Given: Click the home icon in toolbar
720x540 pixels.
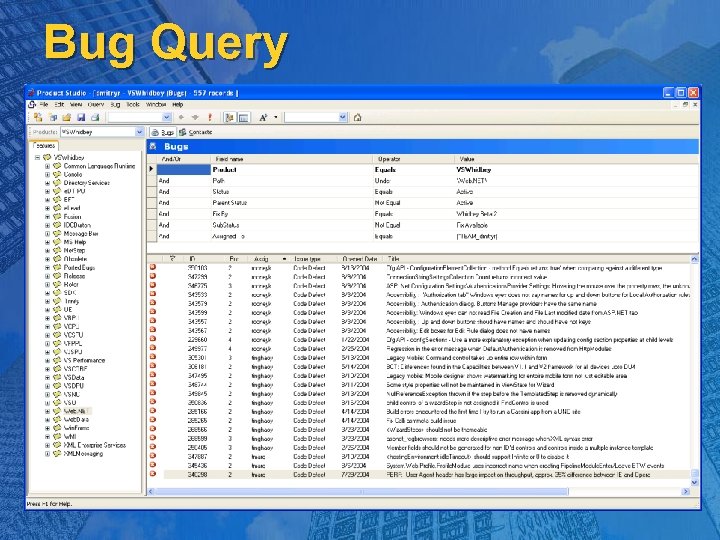Looking at the screenshot, I should (357, 118).
